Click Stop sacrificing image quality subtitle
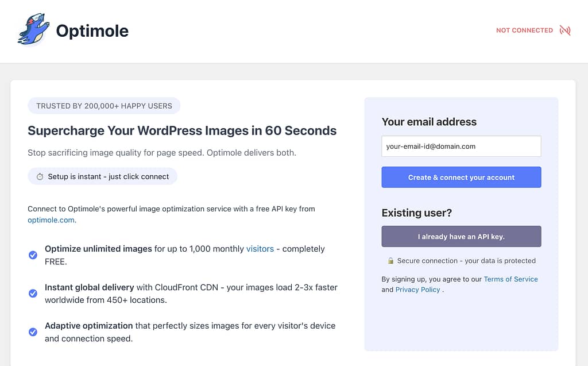This screenshot has width=588, height=366. tap(162, 153)
